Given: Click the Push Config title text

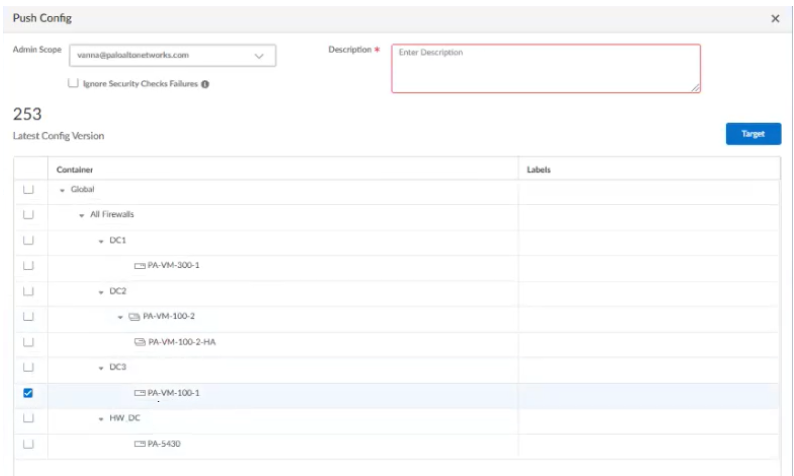Looking at the screenshot, I should tap(42, 18).
